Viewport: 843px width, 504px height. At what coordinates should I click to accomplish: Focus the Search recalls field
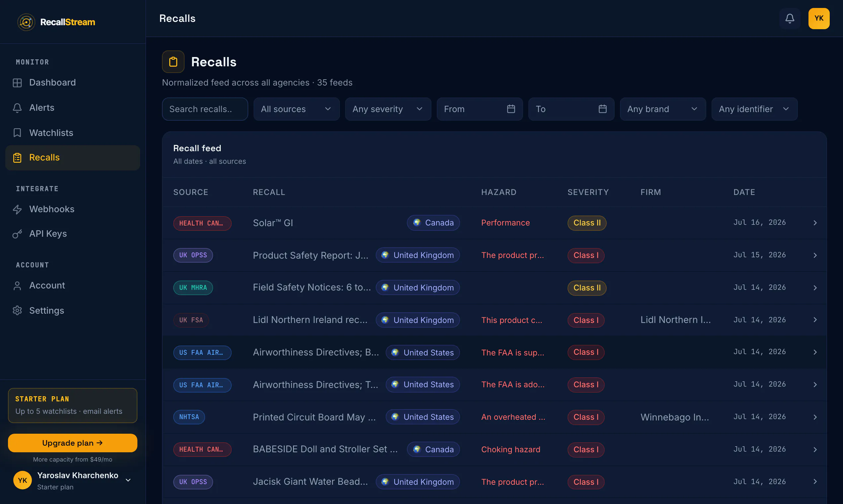point(205,109)
